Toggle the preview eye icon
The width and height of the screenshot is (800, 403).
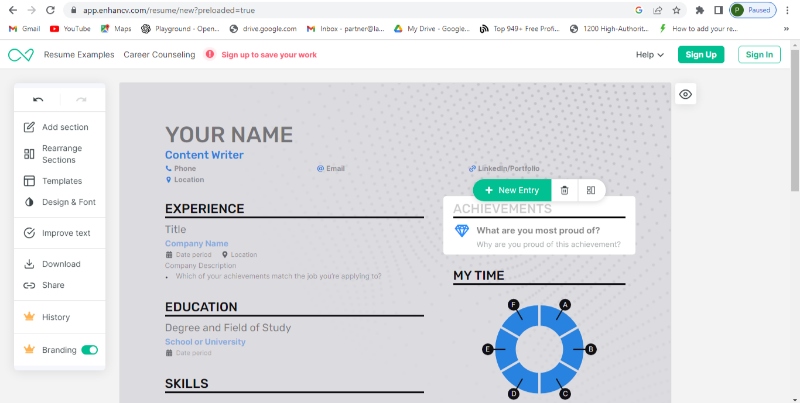(685, 94)
